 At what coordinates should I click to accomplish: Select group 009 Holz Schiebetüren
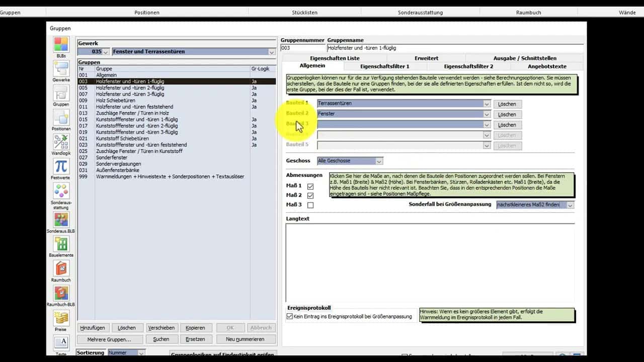tap(177, 100)
